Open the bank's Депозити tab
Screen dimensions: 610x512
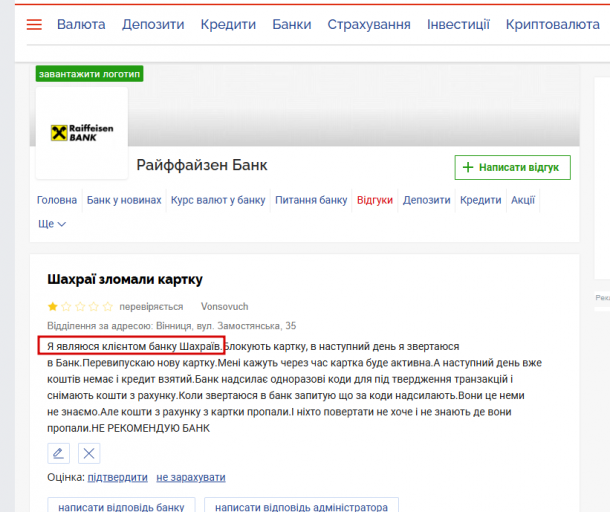426,200
